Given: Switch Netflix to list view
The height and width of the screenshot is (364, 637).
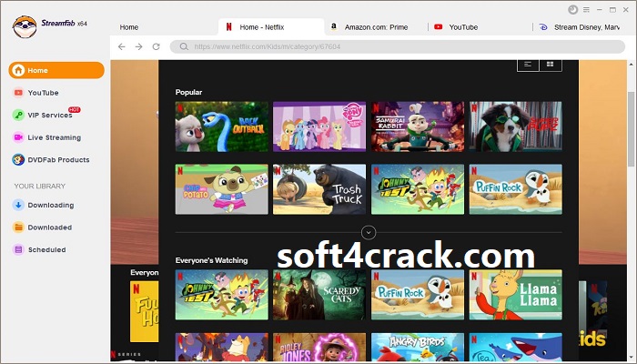Looking at the screenshot, I should point(528,65).
